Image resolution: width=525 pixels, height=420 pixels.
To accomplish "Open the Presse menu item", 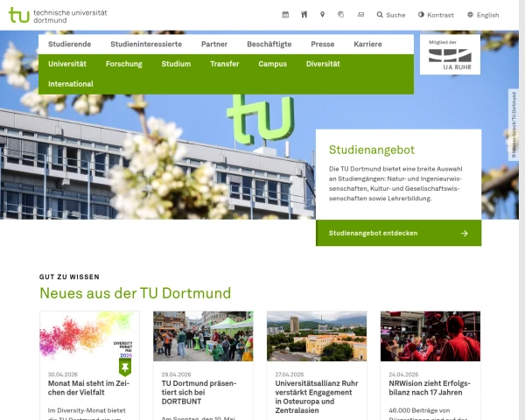I will [x=322, y=45].
